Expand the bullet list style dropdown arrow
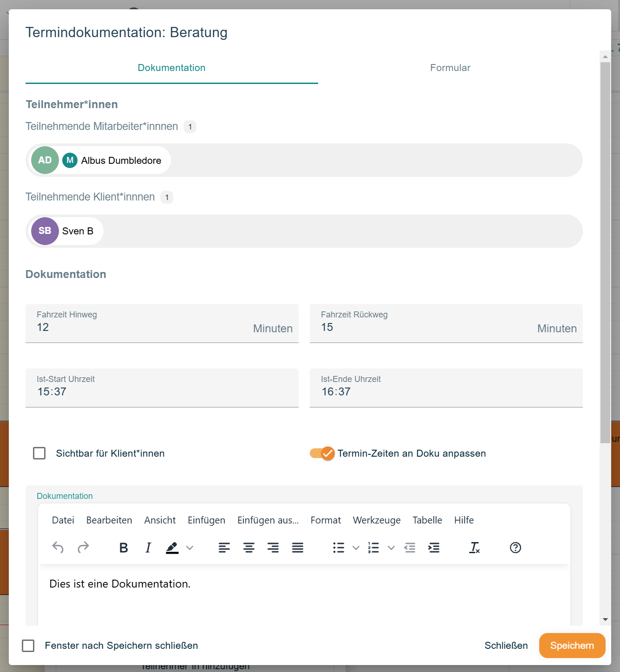 [x=356, y=548]
